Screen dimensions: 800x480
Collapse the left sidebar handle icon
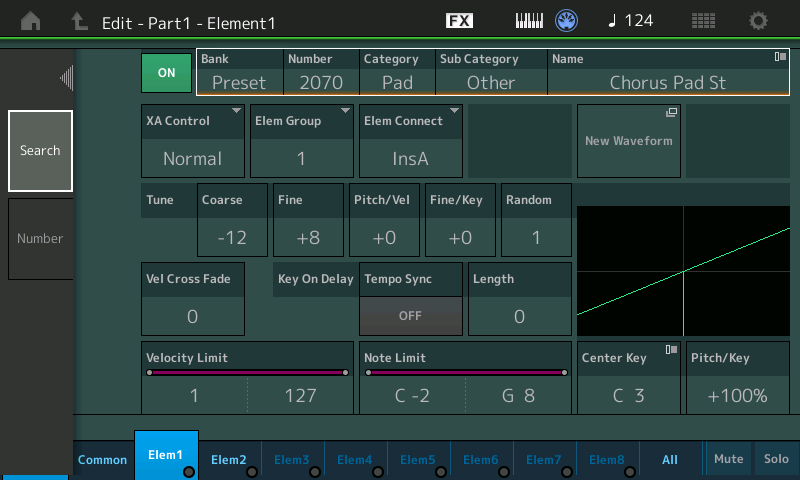coord(66,78)
